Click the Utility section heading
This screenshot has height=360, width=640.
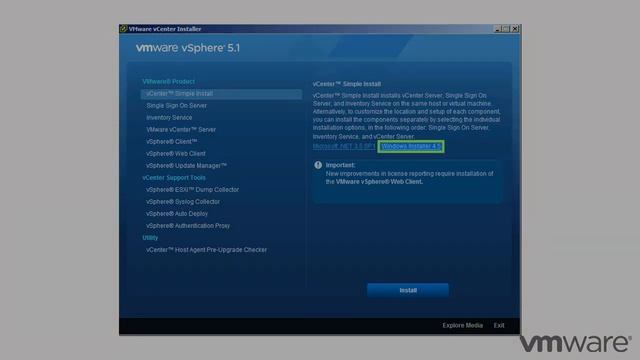point(150,238)
